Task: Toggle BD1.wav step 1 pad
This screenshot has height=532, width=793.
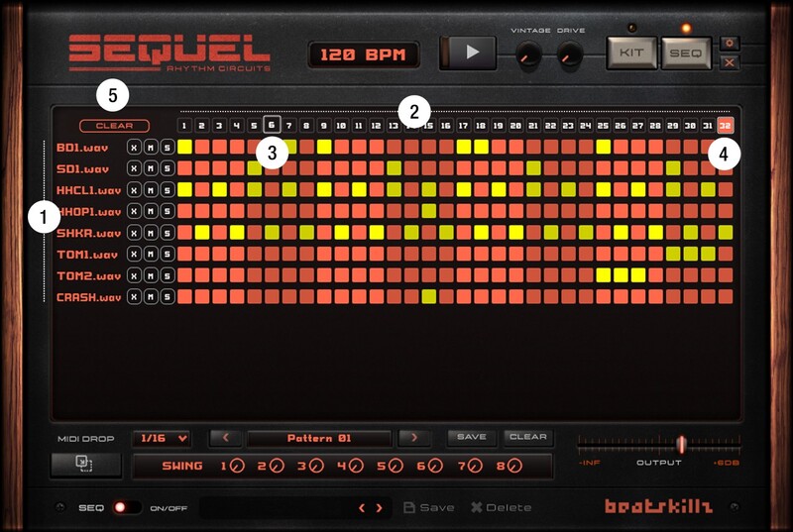Action: point(184,147)
